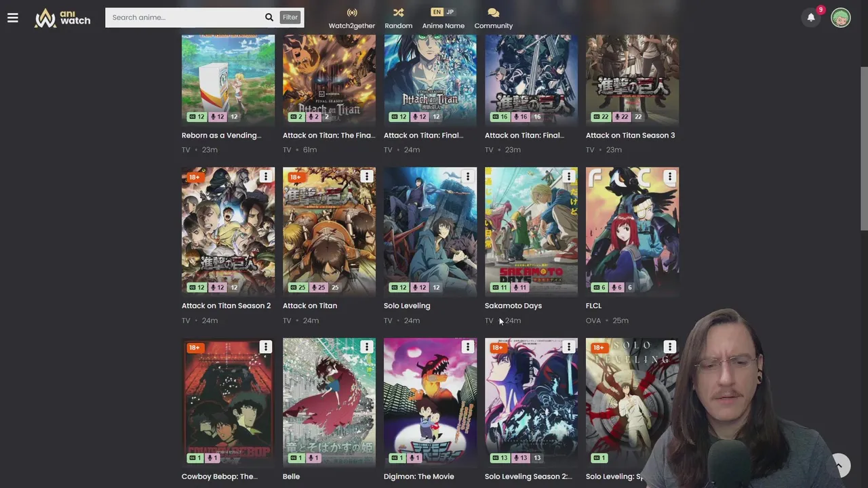Image resolution: width=868 pixels, height=488 pixels.
Task: Open Watch2gether
Action: [x=352, y=19]
